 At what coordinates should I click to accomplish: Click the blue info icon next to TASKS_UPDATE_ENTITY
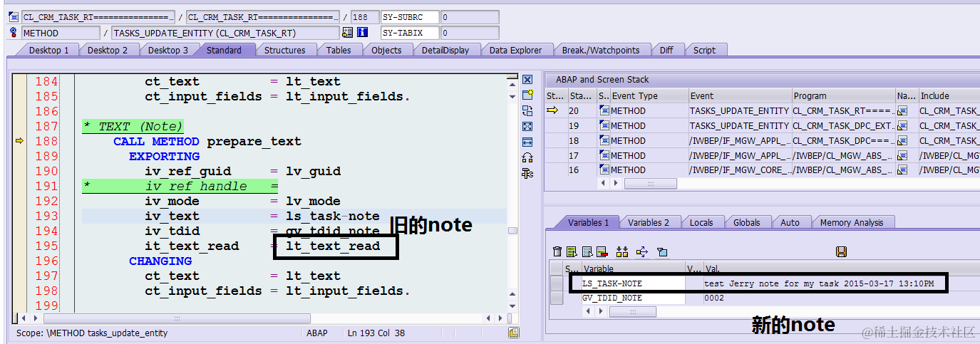tap(362, 33)
